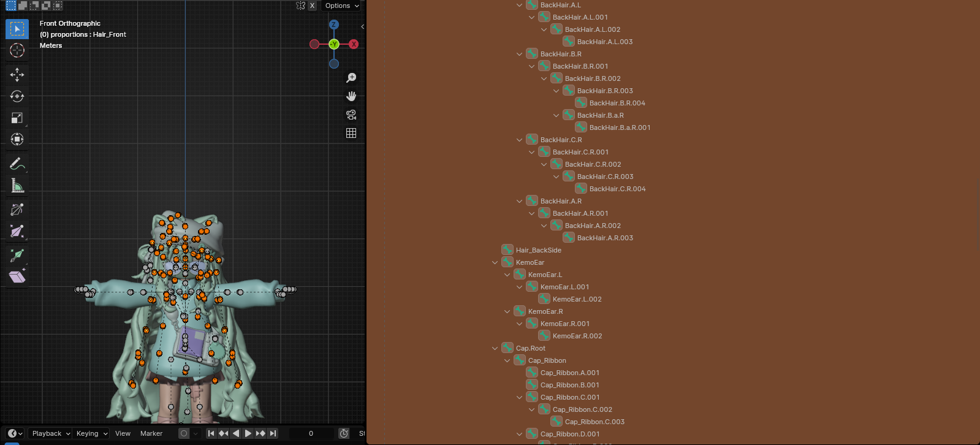This screenshot has height=445, width=980.
Task: Click the bone icon beside BackHair.A.L.003
Action: coord(569,41)
